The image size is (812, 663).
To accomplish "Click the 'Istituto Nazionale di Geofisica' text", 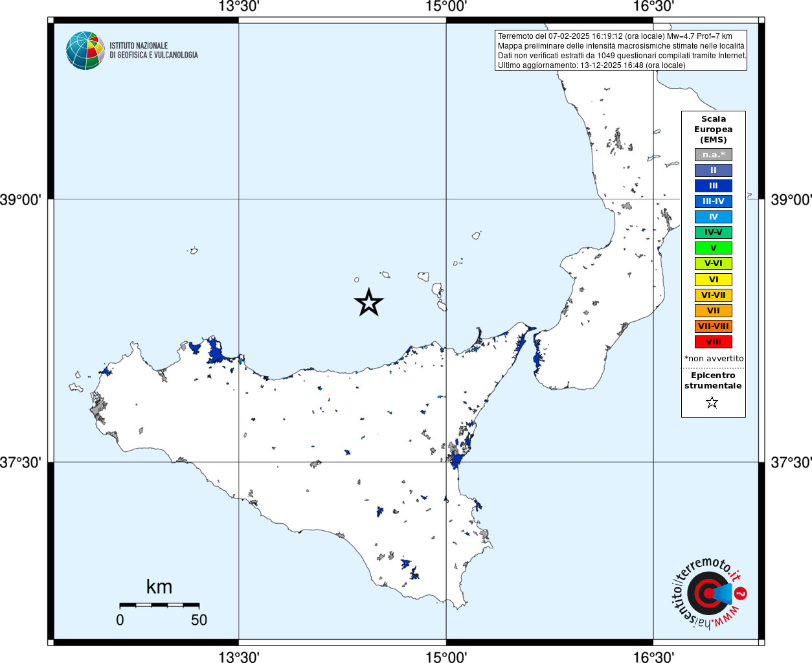I will tap(153, 51).
